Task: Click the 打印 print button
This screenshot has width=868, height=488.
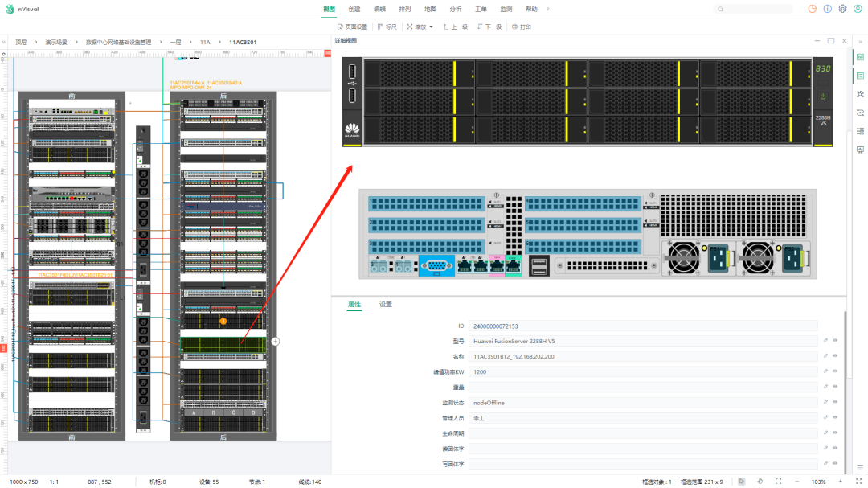Action: tap(522, 27)
